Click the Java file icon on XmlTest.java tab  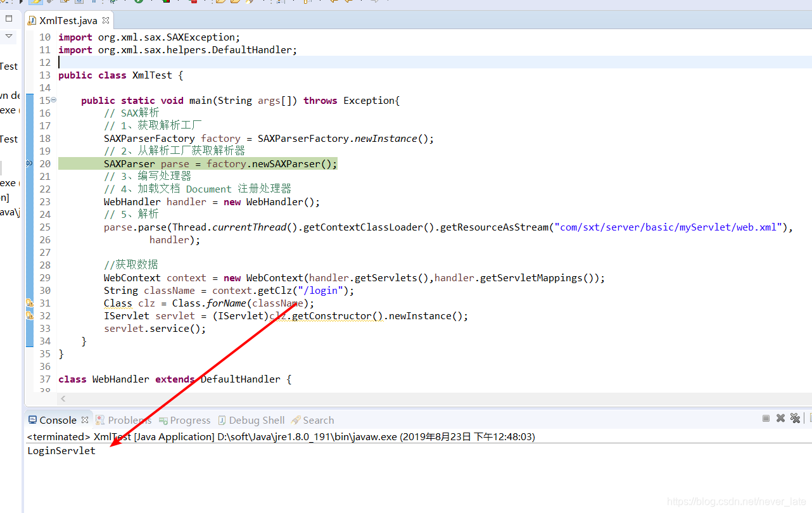tap(32, 21)
